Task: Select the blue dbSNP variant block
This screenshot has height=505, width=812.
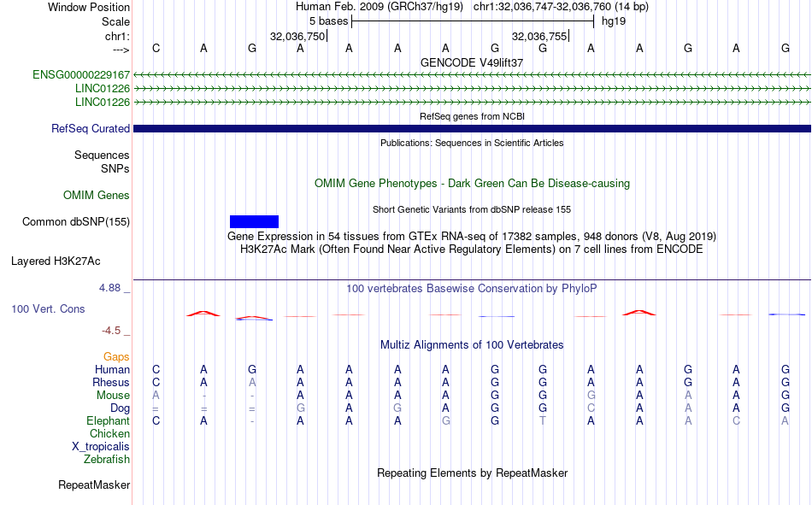Action: coord(254,221)
